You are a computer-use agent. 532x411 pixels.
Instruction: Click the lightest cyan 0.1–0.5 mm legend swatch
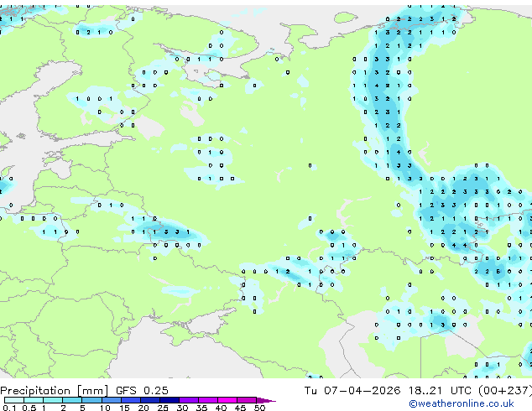click(x=14, y=400)
